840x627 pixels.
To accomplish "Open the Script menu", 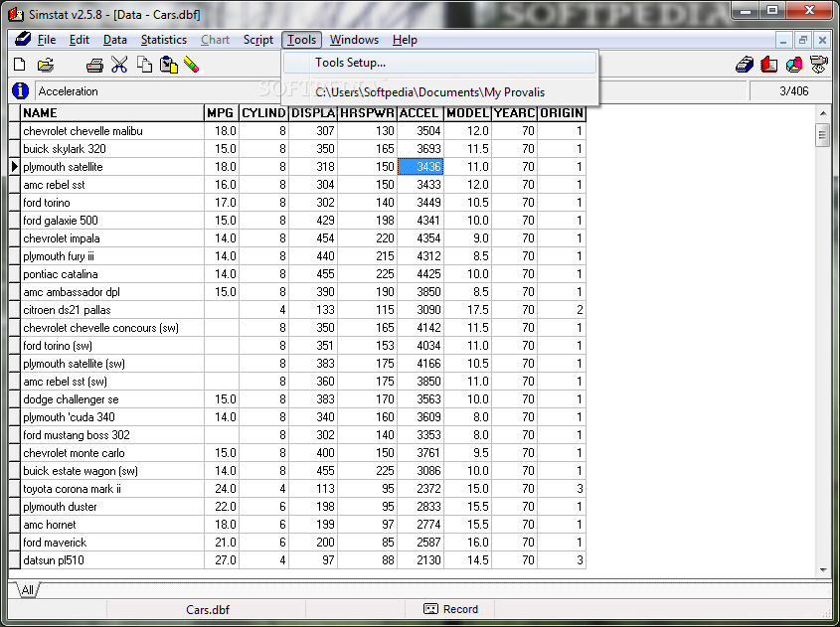I will [x=258, y=40].
